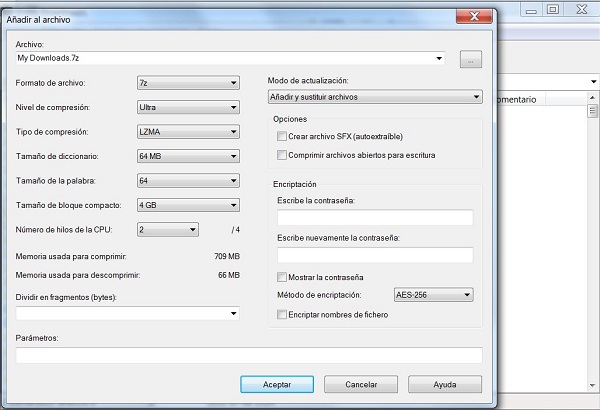This screenshot has height=410, width=600.
Task: Open the Tipo de compresión LZMA dropdown
Action: [x=188, y=132]
